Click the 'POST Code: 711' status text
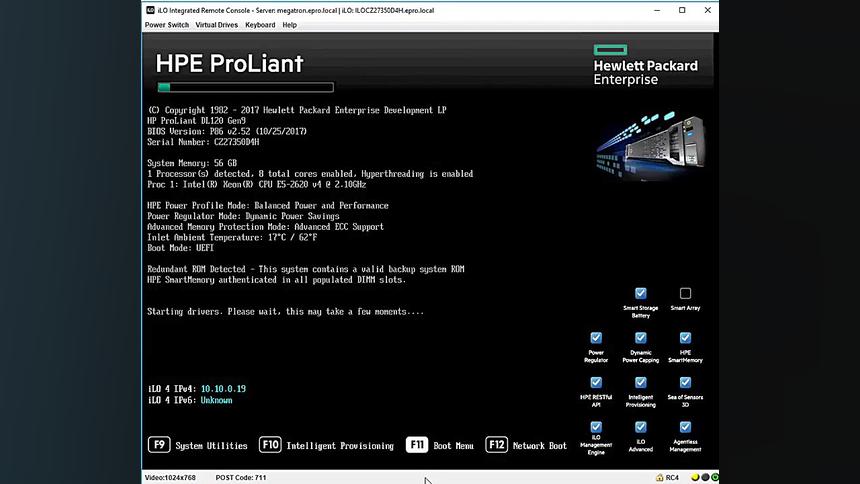Image resolution: width=860 pixels, height=484 pixels. pos(241,477)
